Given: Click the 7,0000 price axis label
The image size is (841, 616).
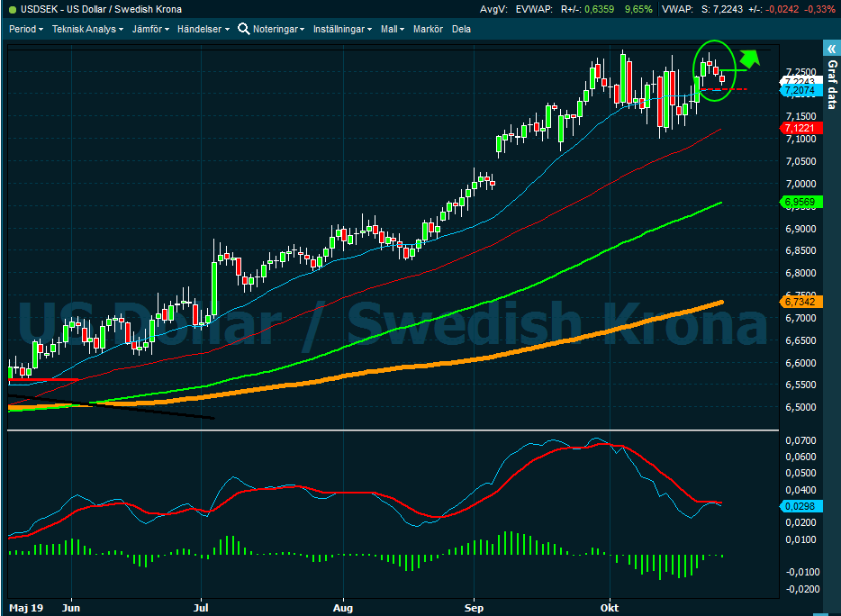Looking at the screenshot, I should (x=800, y=184).
